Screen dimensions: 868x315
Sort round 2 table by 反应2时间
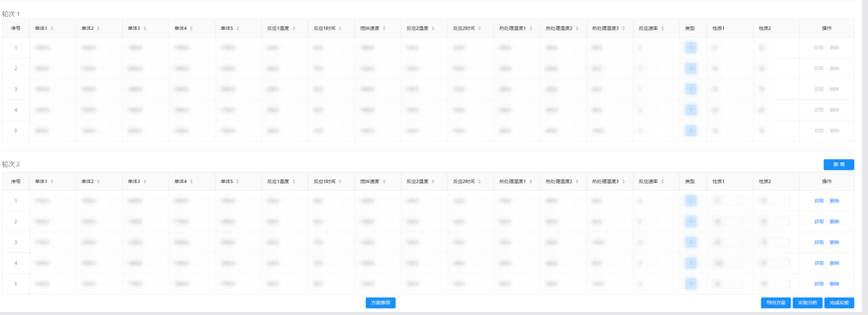tap(479, 181)
